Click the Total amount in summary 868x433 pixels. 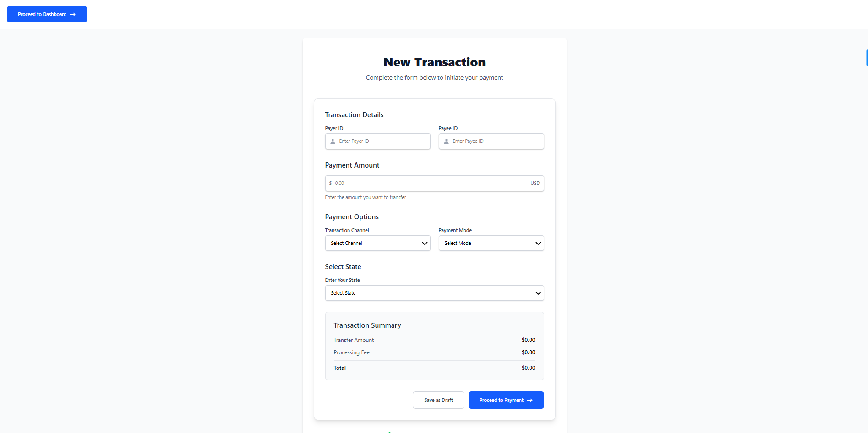[528, 368]
